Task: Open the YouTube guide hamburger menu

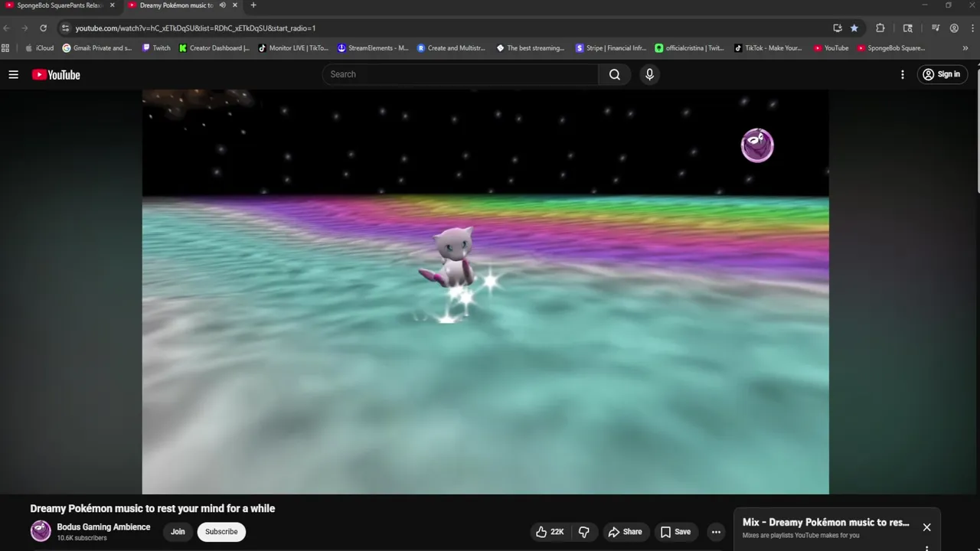Action: (x=13, y=74)
